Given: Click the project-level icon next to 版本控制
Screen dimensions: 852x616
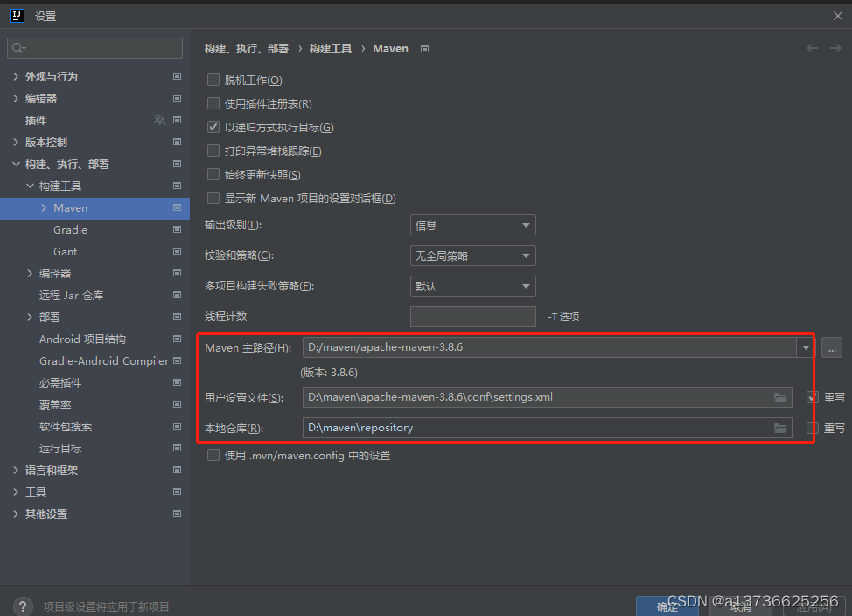Looking at the screenshot, I should [178, 142].
